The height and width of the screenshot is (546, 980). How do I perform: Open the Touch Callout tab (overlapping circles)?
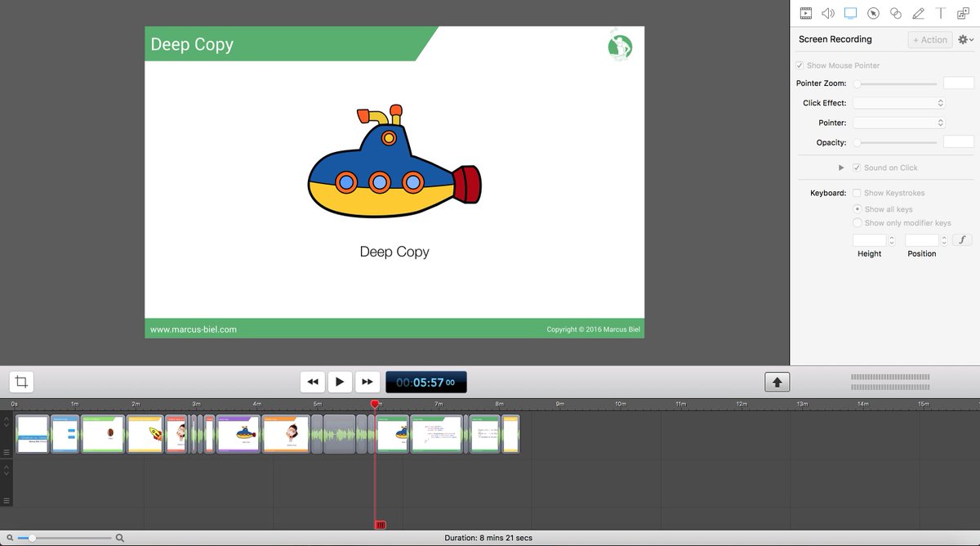tap(896, 13)
